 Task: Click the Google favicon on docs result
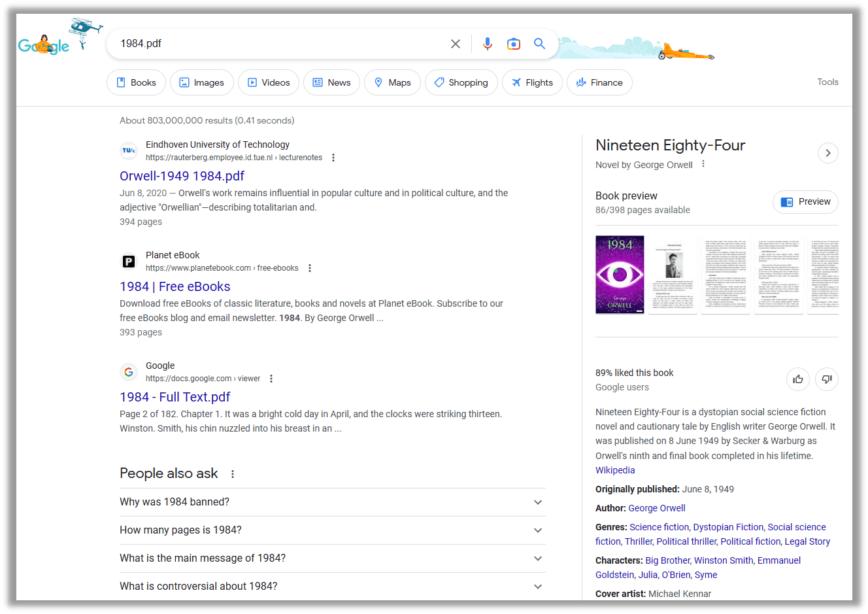[129, 372]
